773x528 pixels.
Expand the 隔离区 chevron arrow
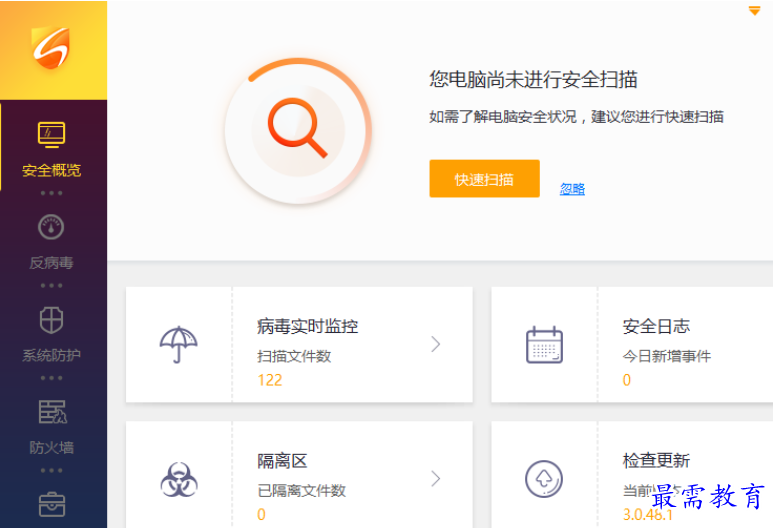(435, 479)
